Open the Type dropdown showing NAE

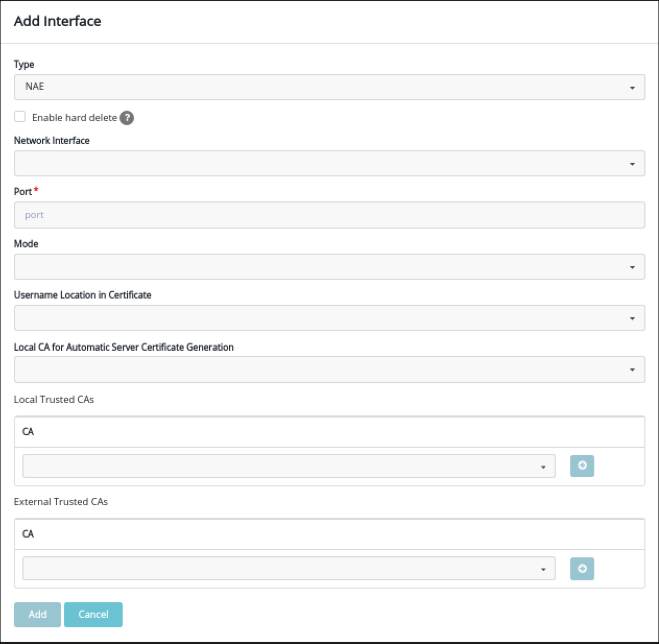[329, 87]
